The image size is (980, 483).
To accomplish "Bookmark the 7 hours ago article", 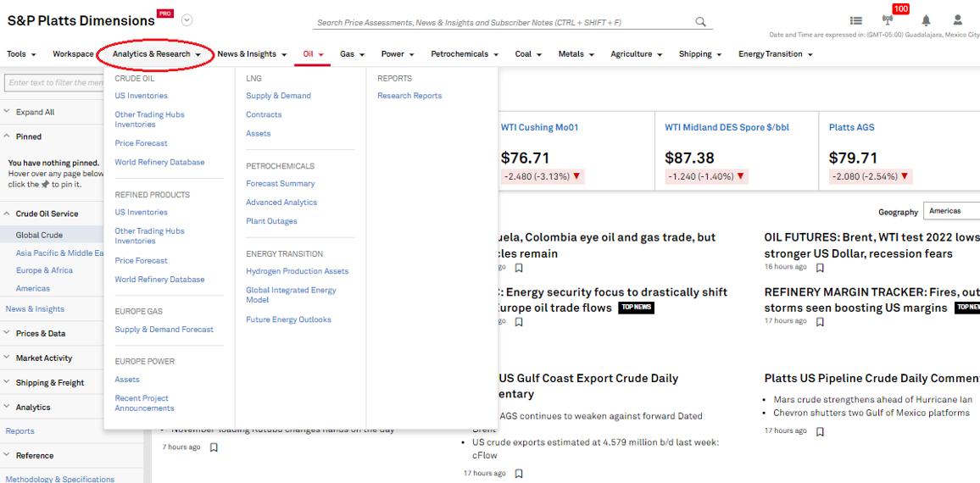I will pyautogui.click(x=214, y=447).
